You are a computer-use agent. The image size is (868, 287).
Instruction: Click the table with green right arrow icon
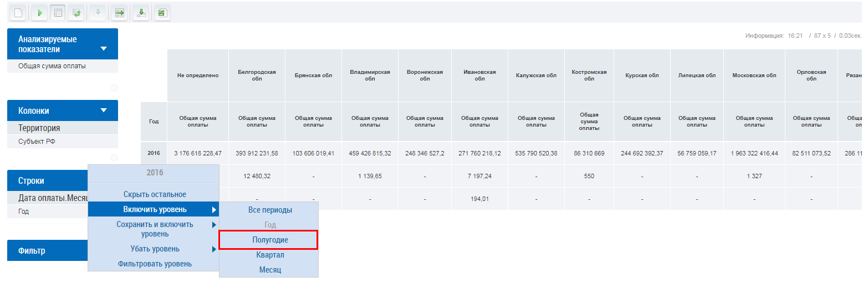tap(119, 12)
